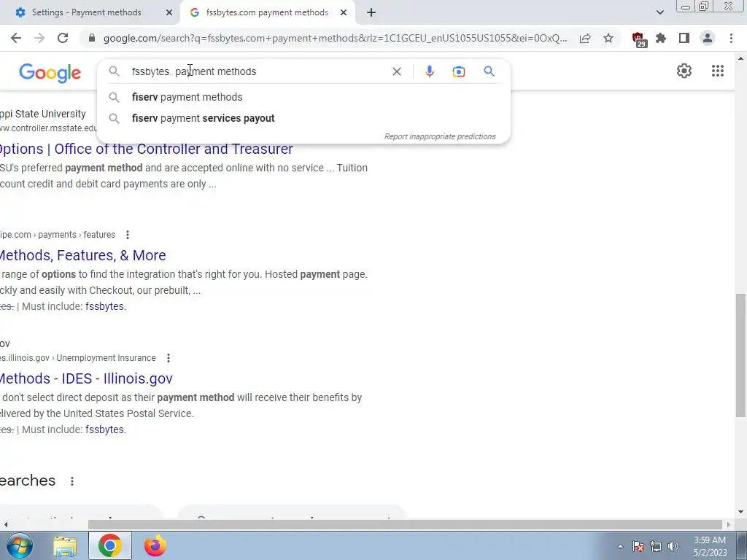Click the horizontal scrollbar thumb
747x560 pixels.
[405, 524]
